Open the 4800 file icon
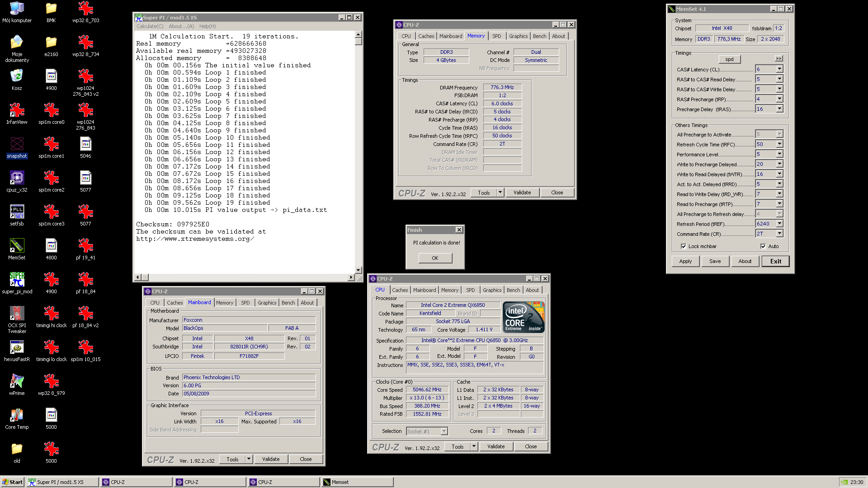This screenshot has height=488, width=868. click(51, 249)
